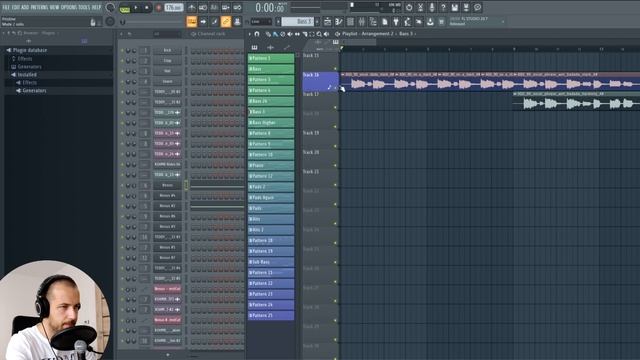Open the FILE menu
Screen dimensions: 640x360
(6, 7)
